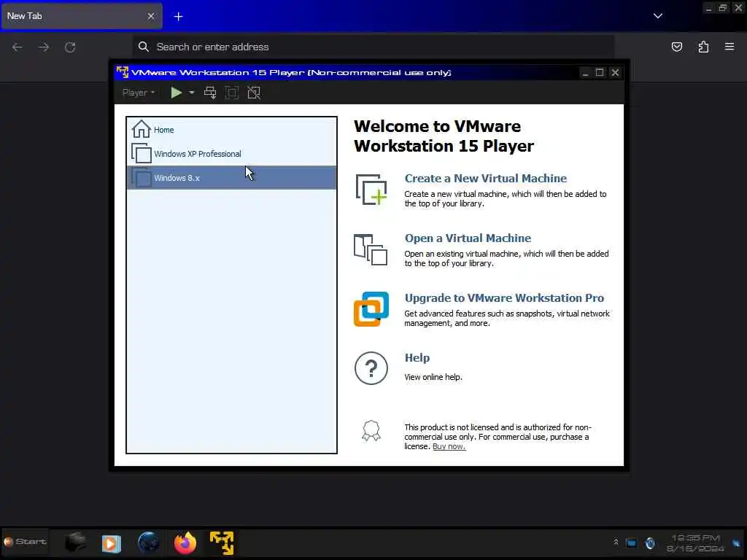
Task: Go forward in the browser
Action: (x=44, y=47)
